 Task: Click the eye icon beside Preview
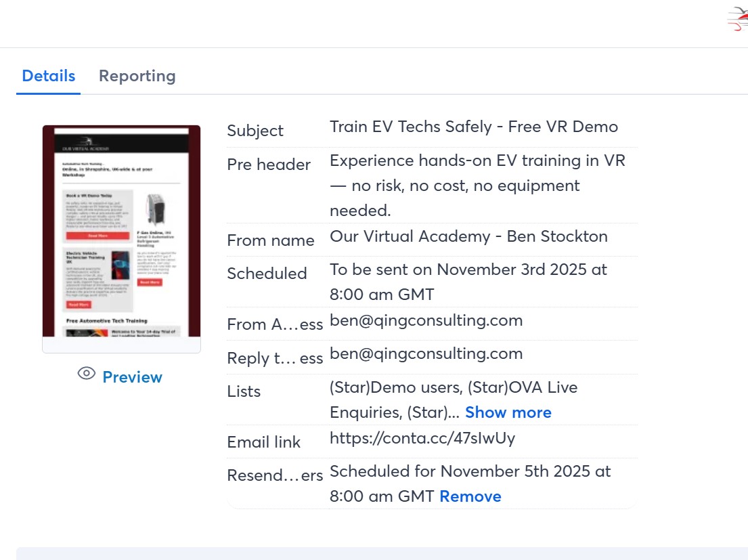click(86, 373)
